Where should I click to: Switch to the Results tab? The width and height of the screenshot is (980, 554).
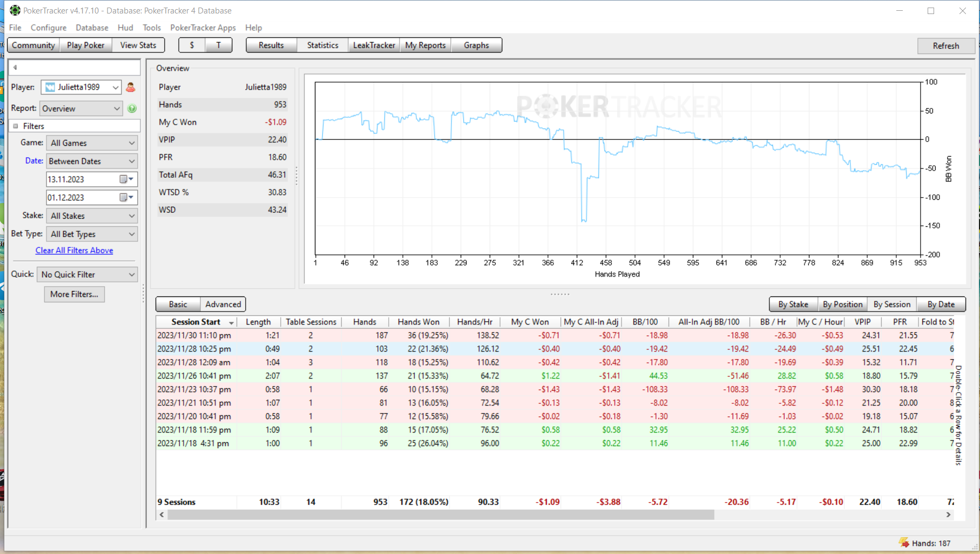(271, 45)
